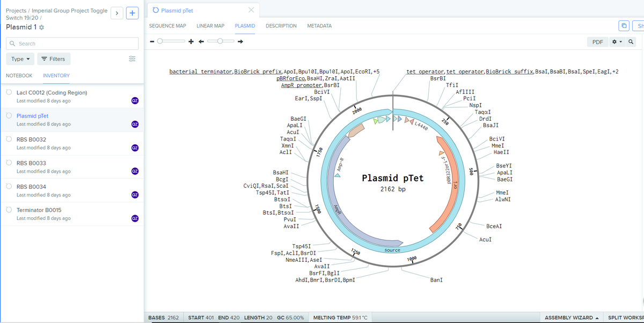The width and height of the screenshot is (644, 323).
Task: Switch to the LINEAR MAP tab
Action: pyautogui.click(x=210, y=26)
